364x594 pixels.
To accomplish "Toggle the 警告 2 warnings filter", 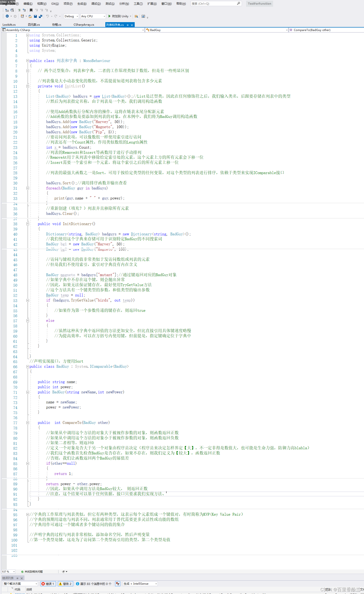I will 65,584.
